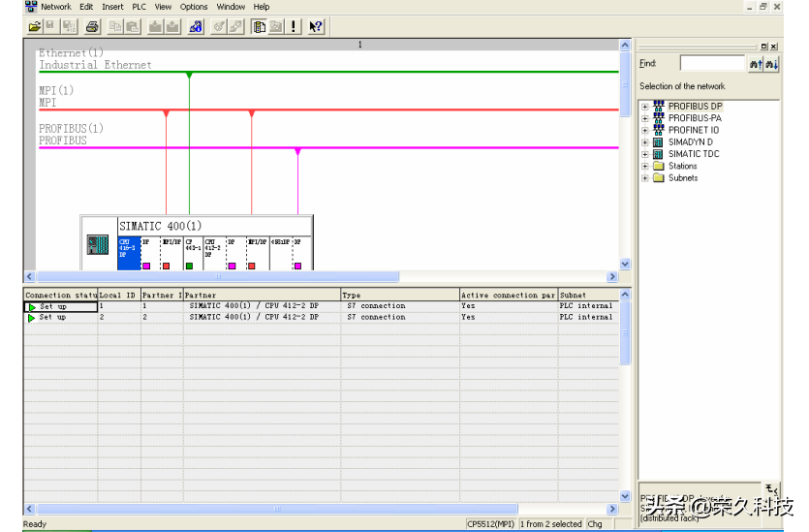Click the magenta PROFIBUS subnet line
The image size is (809, 532).
pyautogui.click(x=436, y=148)
